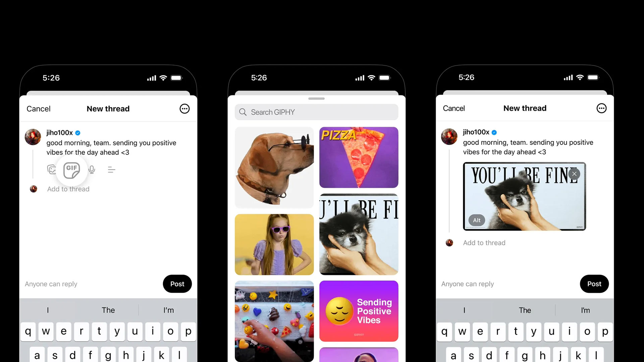Image resolution: width=644 pixels, height=362 pixels.
Task: Select the 'Sending Positive Vibes' GIF thumbnail
Action: coord(359,310)
